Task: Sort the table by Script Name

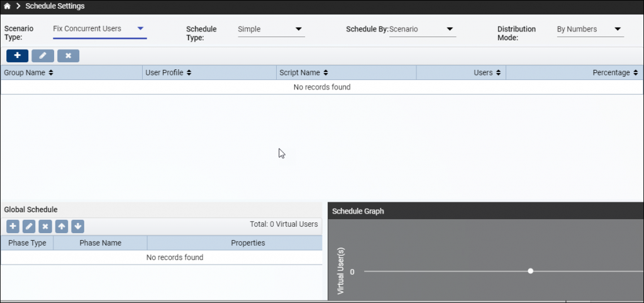Action: [304, 73]
